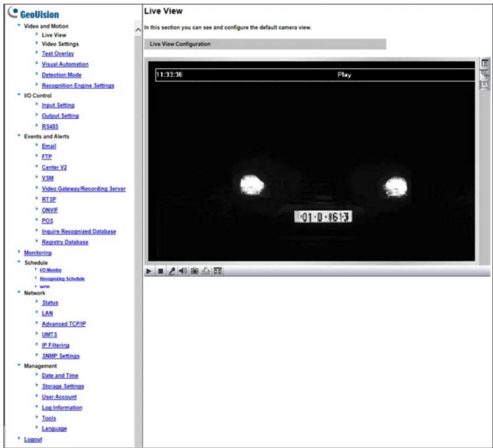
Task: Open Output Setting page
Action: point(60,116)
